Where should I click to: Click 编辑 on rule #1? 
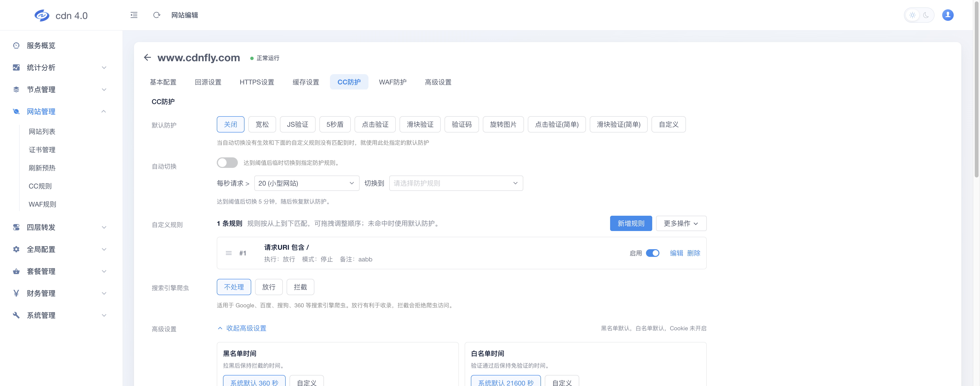[x=676, y=253]
